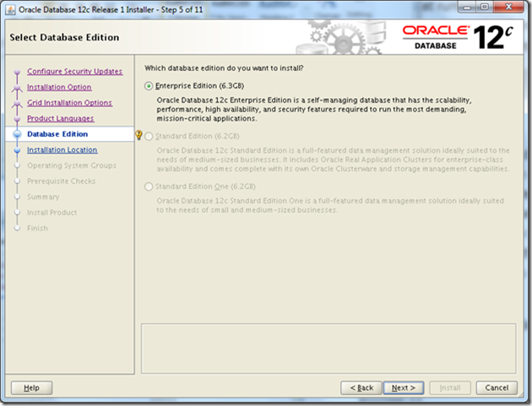Maximize the installer window

click(x=485, y=8)
